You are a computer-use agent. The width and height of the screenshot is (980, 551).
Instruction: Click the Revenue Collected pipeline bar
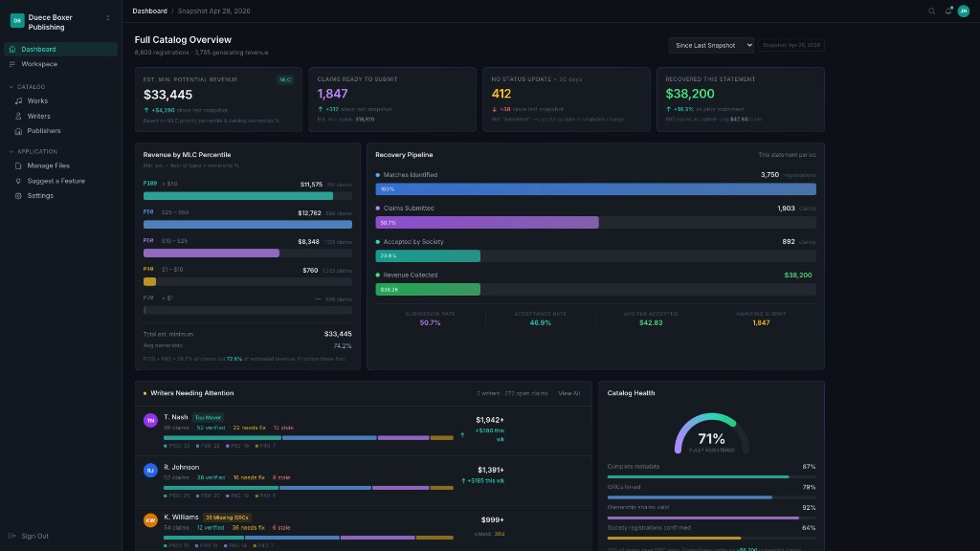(x=595, y=289)
